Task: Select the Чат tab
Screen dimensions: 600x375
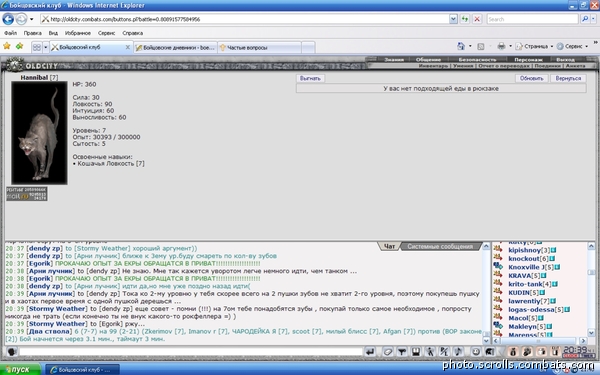Action: [389, 246]
